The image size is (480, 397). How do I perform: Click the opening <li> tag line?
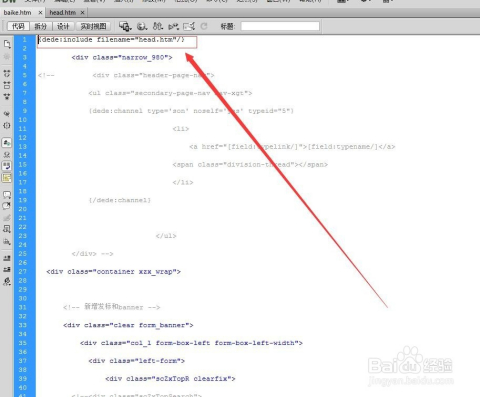181,129
